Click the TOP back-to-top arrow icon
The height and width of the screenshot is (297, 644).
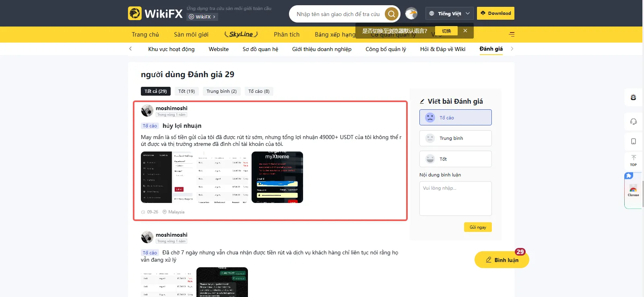pyautogui.click(x=634, y=160)
